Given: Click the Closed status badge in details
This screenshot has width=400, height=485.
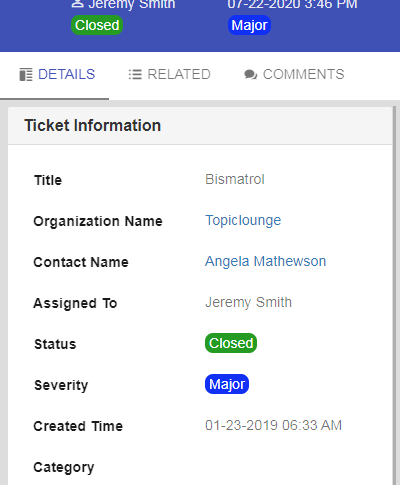Looking at the screenshot, I should pos(231,343).
